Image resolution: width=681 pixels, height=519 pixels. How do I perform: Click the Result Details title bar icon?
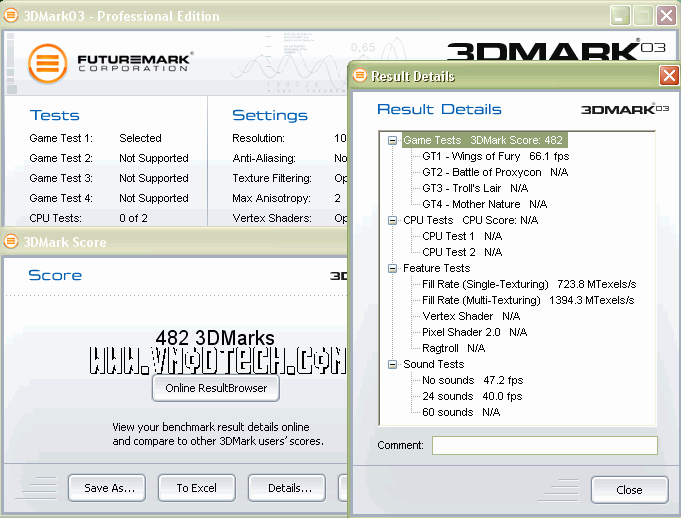[x=360, y=76]
